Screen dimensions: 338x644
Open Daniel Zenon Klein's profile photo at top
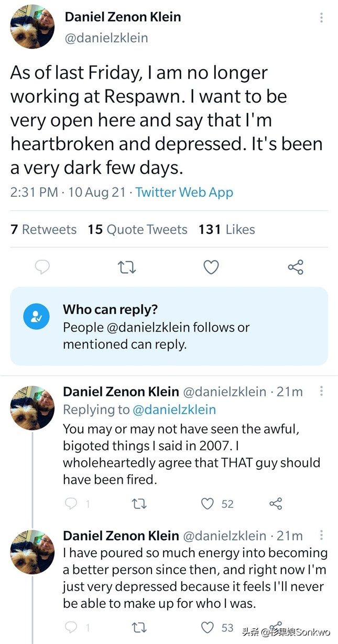(32, 27)
